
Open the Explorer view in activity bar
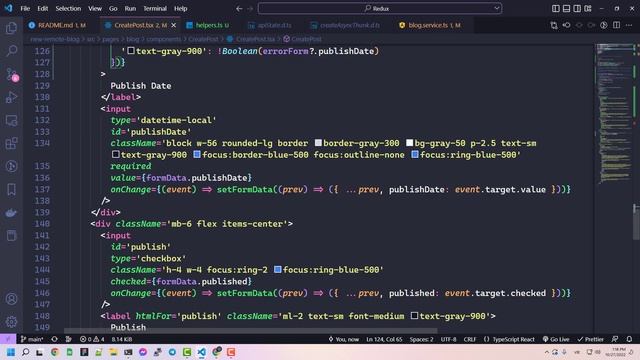point(11,28)
